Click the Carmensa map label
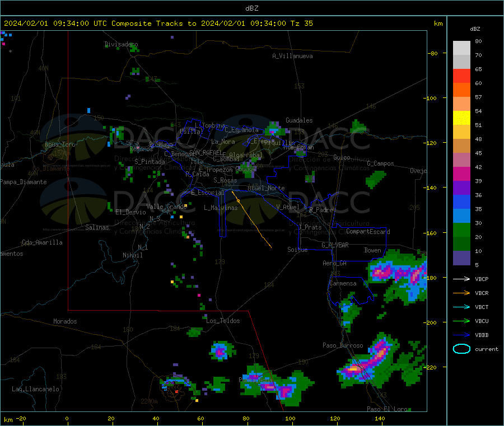 (343, 283)
